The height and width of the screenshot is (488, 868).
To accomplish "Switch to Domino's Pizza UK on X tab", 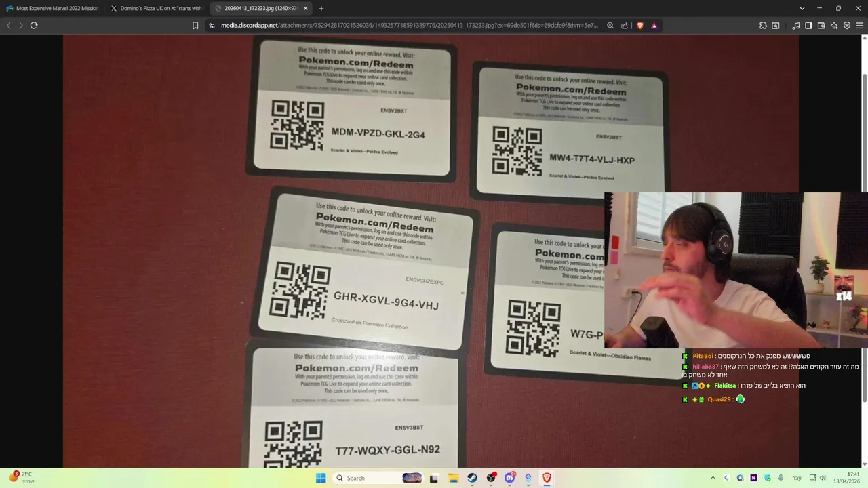I will tap(156, 8).
